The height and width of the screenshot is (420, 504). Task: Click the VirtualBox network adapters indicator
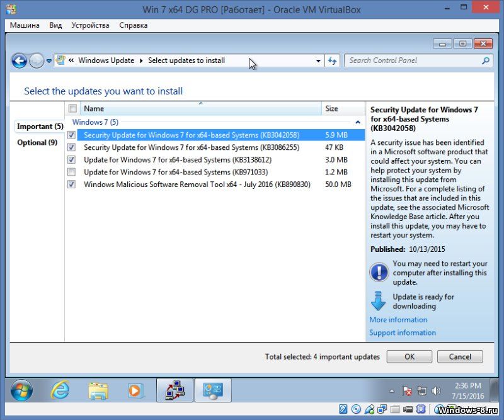[x=382, y=409]
